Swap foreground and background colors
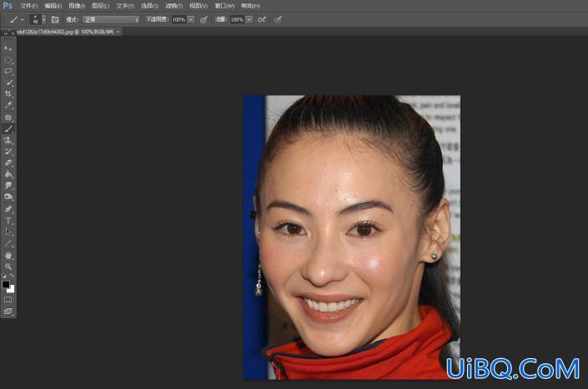The image size is (588, 389). pyautogui.click(x=12, y=276)
